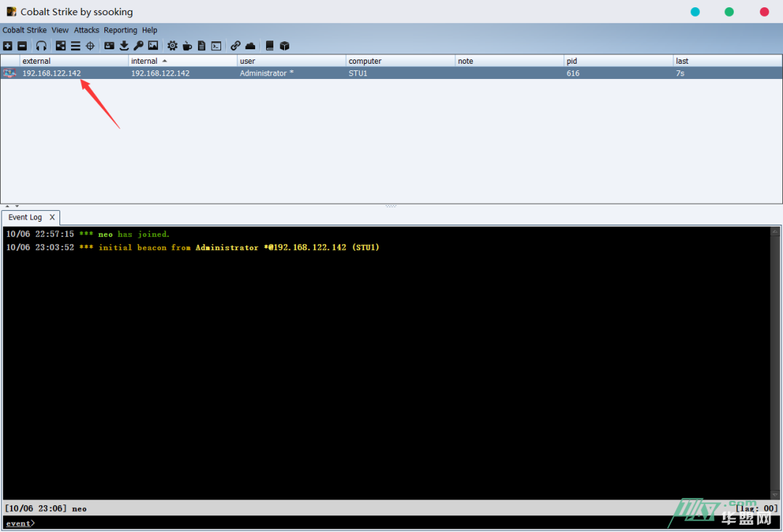This screenshot has width=783, height=532.
Task: Close the Event Log tab
Action: pos(52,217)
